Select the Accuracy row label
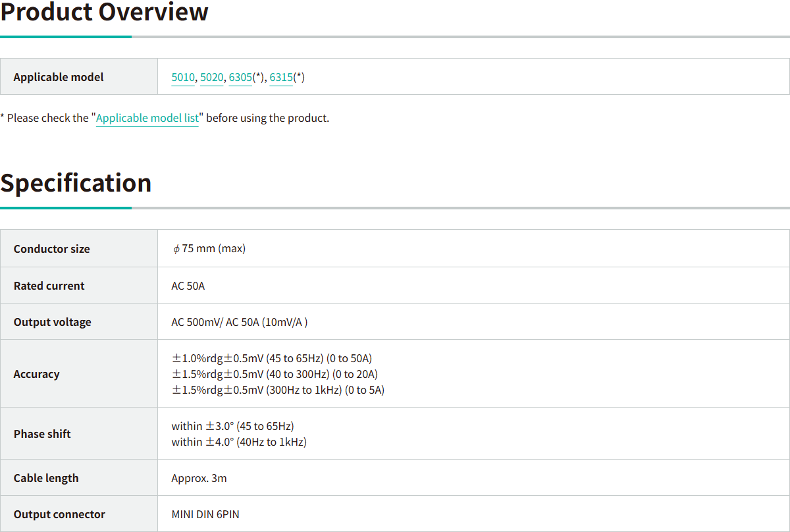 coord(36,374)
